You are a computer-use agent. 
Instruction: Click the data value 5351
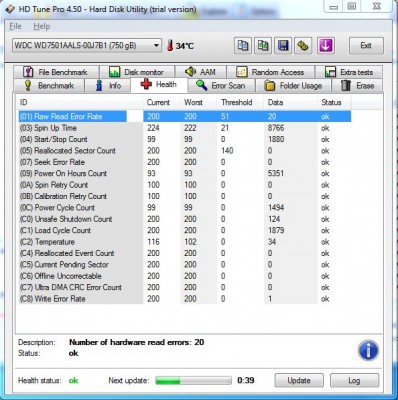point(276,173)
